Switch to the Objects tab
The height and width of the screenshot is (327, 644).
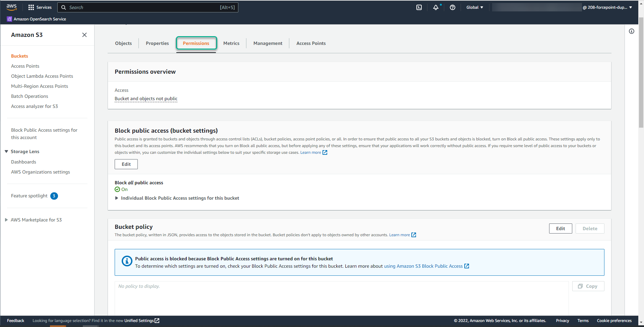point(123,43)
